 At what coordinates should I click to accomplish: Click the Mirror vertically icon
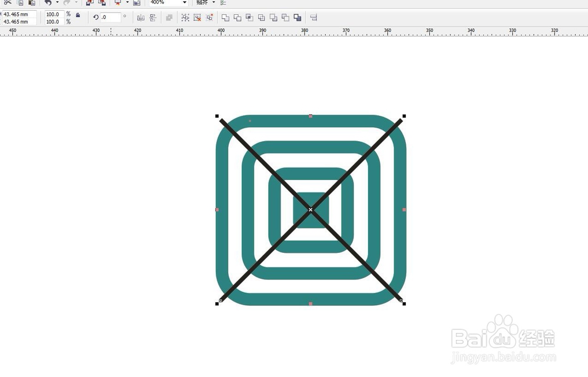coord(153,18)
